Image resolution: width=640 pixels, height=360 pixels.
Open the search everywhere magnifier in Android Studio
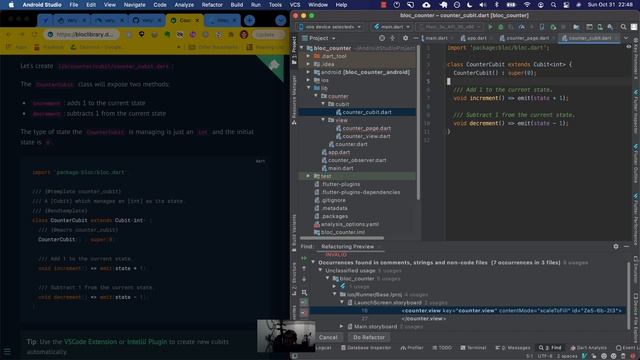[x=623, y=27]
